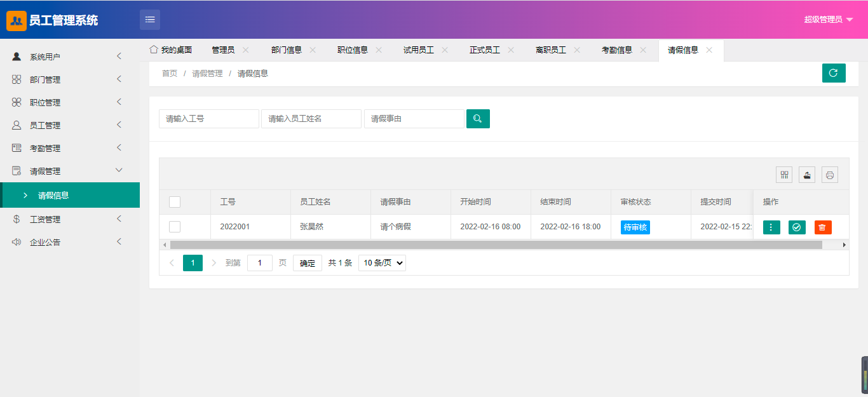Click the 首页 breadcrumb link
This screenshot has height=397, width=868.
(170, 74)
